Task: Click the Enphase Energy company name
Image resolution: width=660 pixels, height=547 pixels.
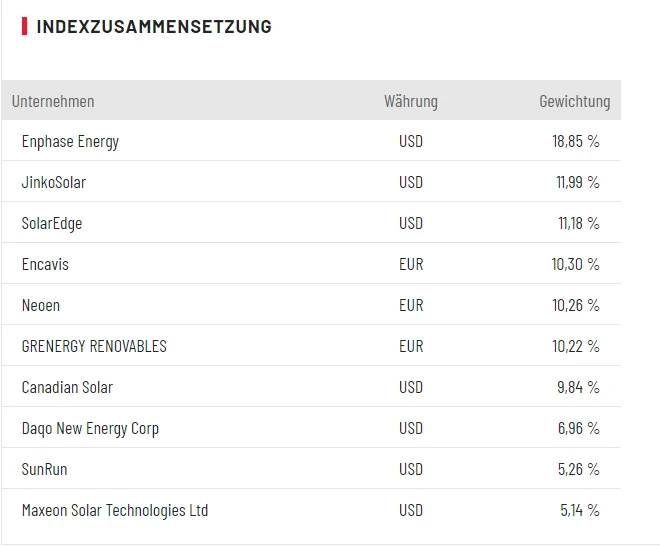Action: (x=70, y=141)
